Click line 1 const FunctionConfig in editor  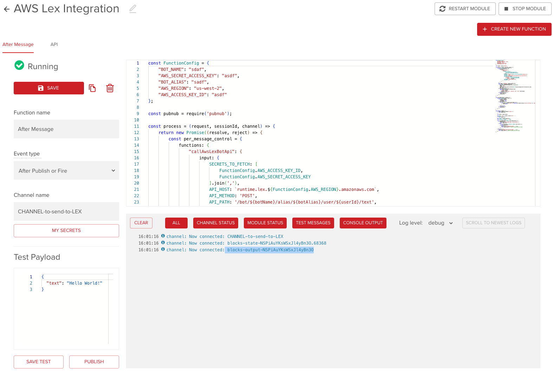point(178,63)
